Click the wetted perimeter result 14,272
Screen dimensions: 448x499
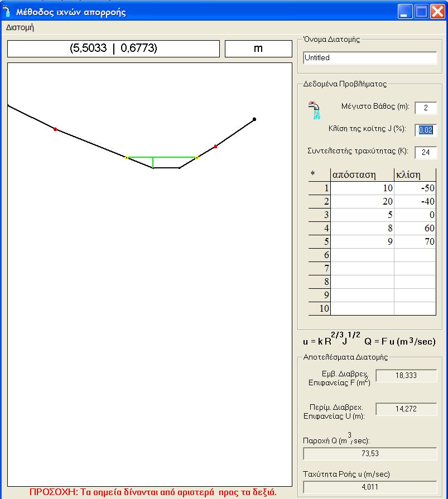(406, 409)
